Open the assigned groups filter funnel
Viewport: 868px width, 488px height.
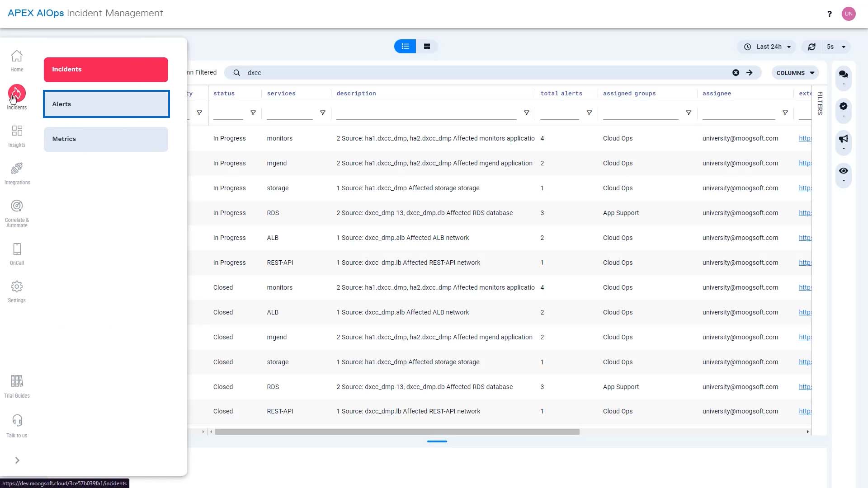[x=689, y=113]
